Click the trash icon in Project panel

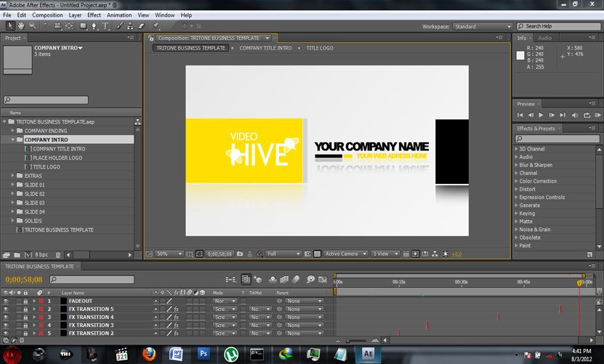57,254
